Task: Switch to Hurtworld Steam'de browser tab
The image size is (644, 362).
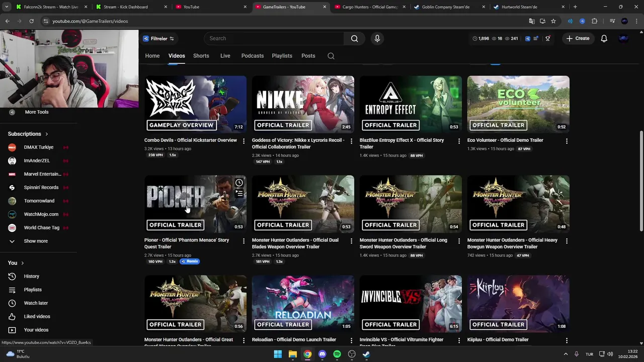Action: pos(529,7)
